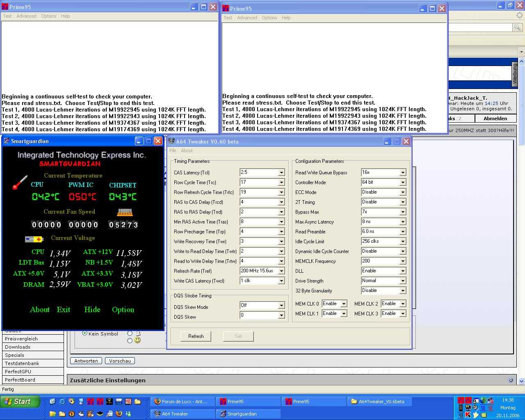Click the NVIDIA icon in system tray
The image size is (525, 420).
[484, 415]
